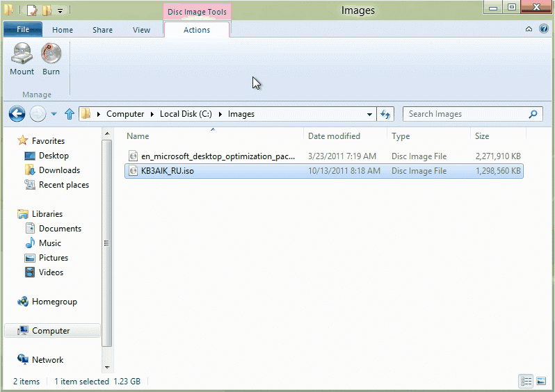Minimize the ribbon with the caret icon
Image resolution: width=555 pixels, height=392 pixels.
coord(529,29)
